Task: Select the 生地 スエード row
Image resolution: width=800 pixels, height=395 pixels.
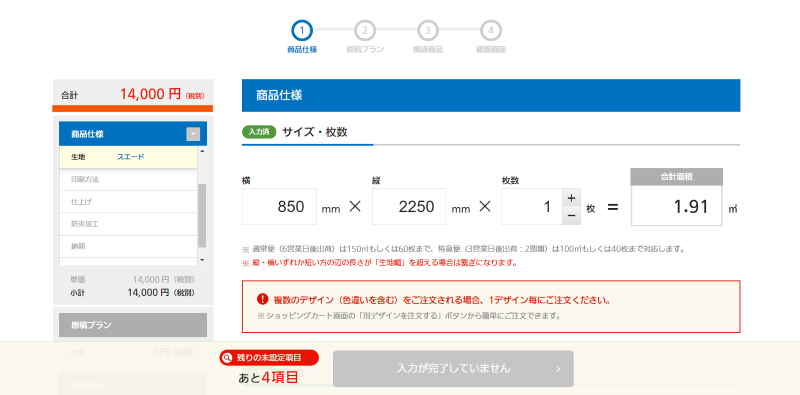Action: coord(128,157)
